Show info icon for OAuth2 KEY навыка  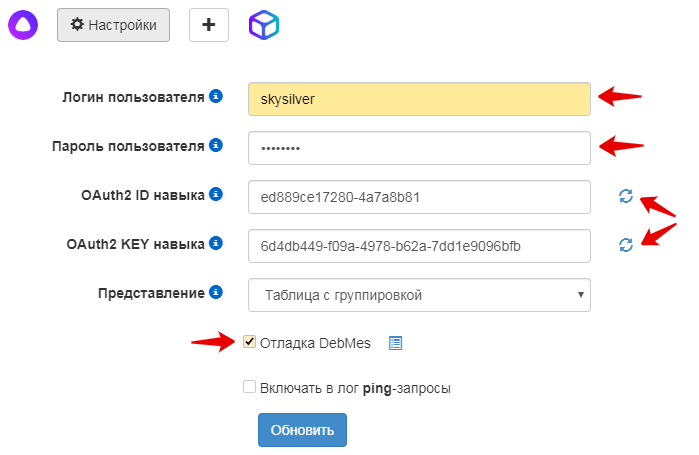click(215, 244)
